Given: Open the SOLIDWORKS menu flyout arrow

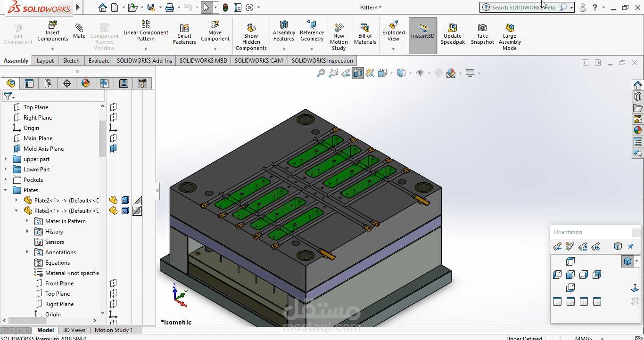Looking at the screenshot, I should tap(78, 8).
